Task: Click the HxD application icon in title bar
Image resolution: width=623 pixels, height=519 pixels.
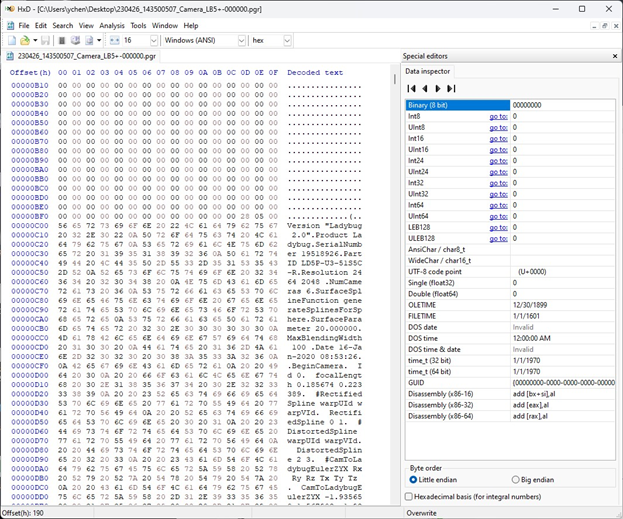Action: pos(10,9)
